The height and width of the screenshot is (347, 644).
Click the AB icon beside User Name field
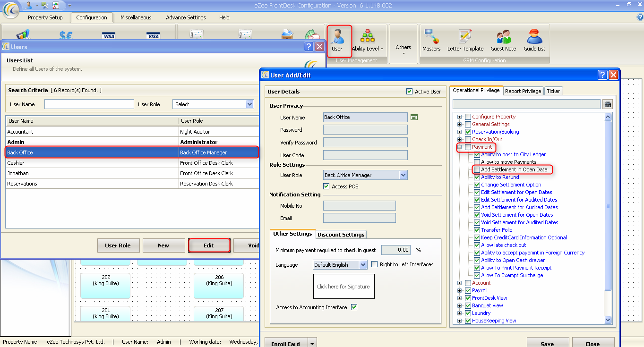pyautogui.click(x=414, y=118)
